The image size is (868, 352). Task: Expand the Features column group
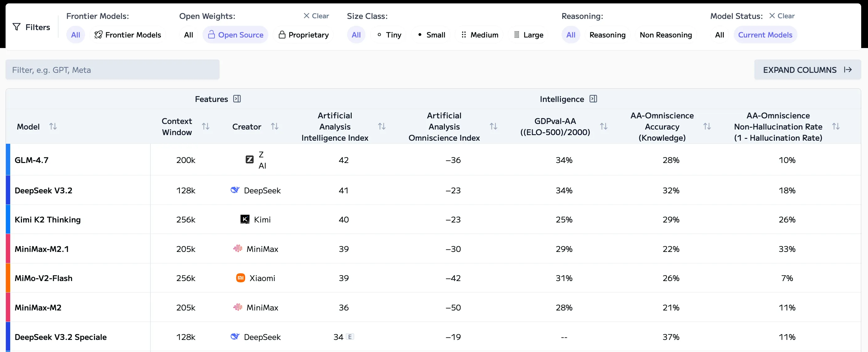coord(237,99)
